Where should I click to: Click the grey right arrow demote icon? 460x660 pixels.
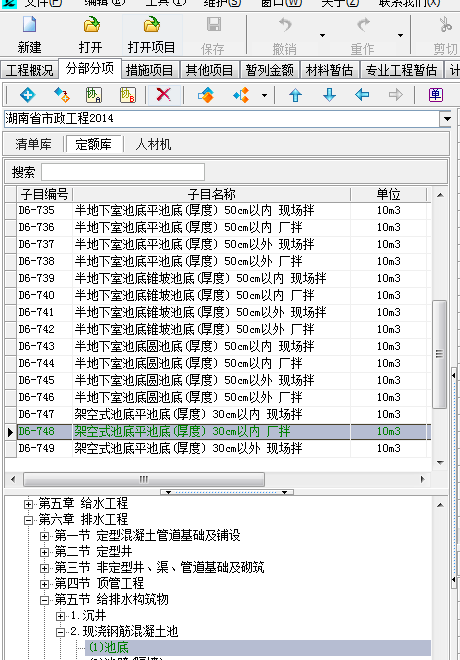(x=396, y=95)
